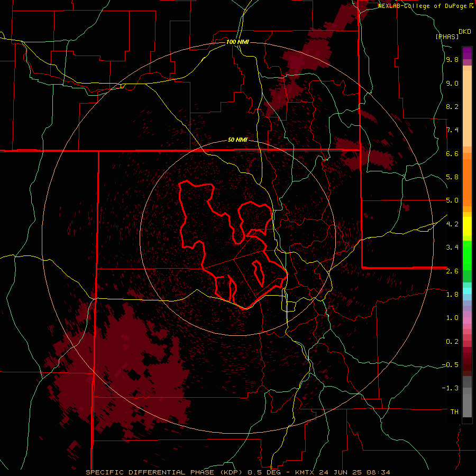The height and width of the screenshot is (476, 476).
Task: Click the 9.8 value on color scale
Action: tap(452, 59)
